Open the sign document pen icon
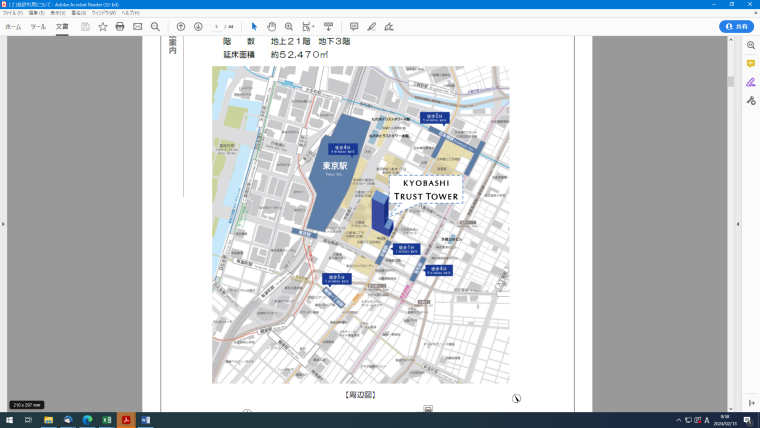 point(389,27)
